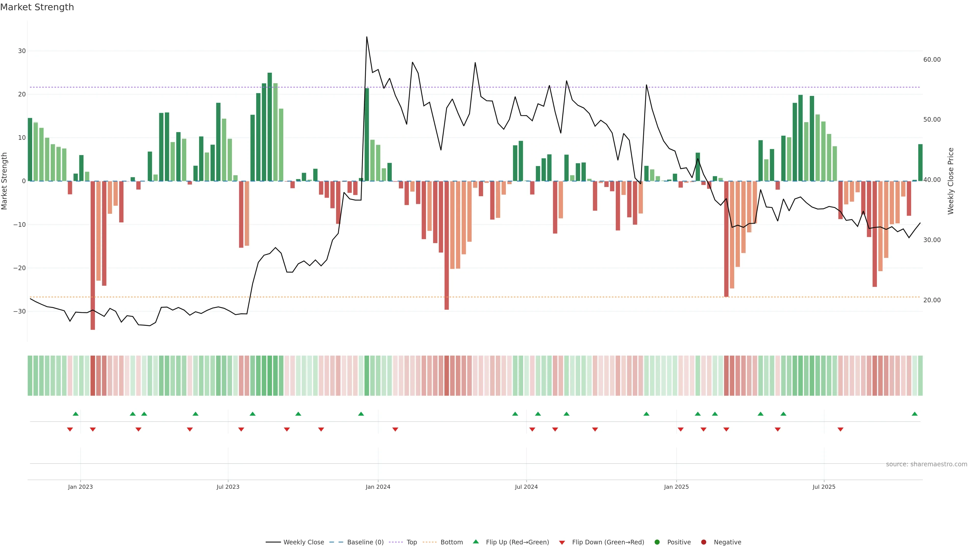Click the Market Strength chart title
Screen dimensions: 980x551
click(x=37, y=7)
